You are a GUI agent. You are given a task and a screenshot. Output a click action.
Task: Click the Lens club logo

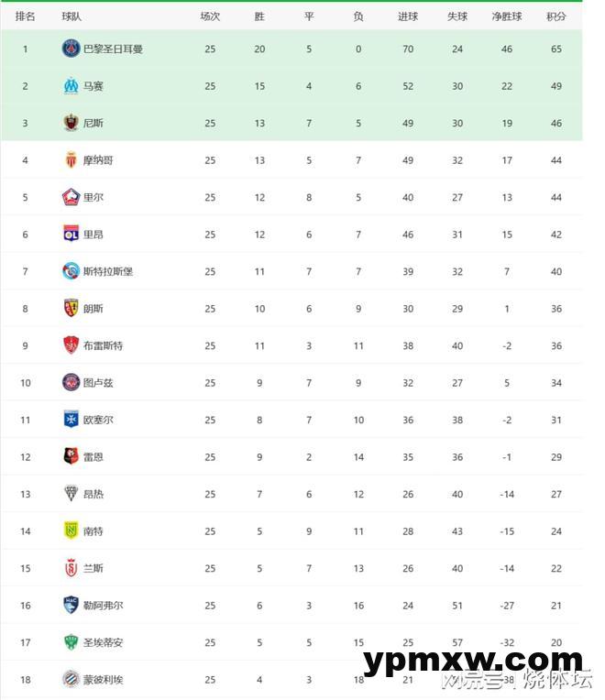point(71,309)
